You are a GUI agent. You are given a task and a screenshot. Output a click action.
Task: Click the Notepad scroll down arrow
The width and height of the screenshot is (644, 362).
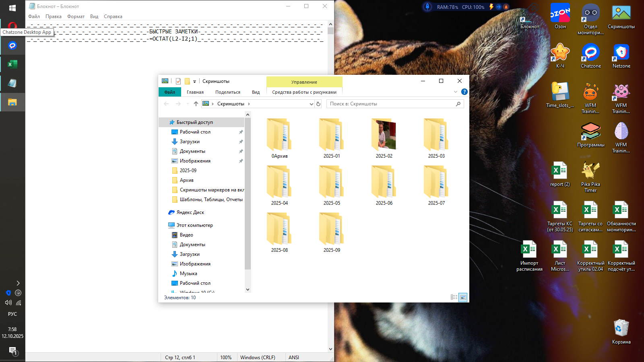point(330,349)
